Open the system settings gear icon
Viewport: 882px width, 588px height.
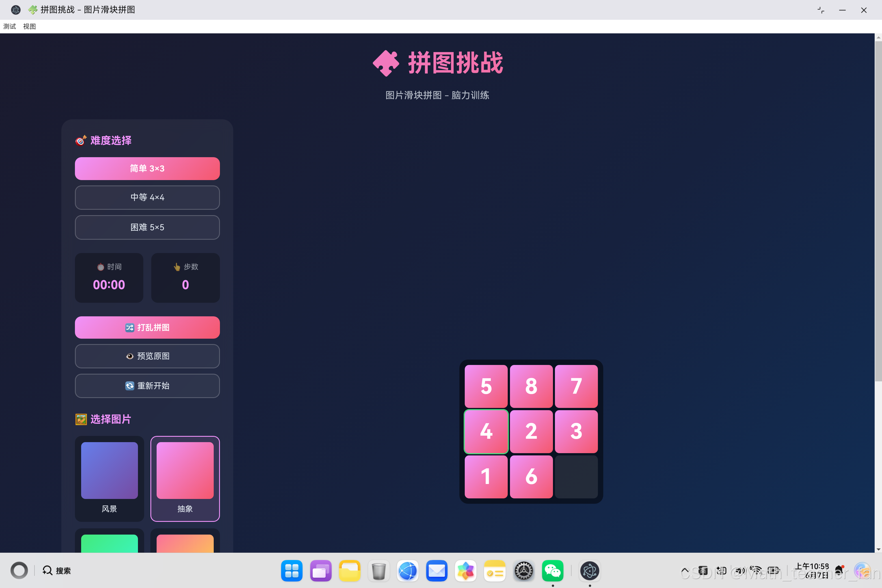pos(524,571)
